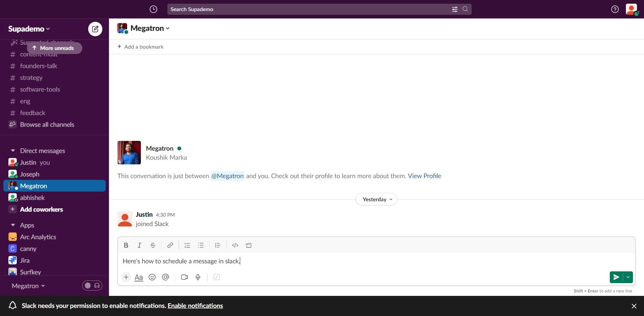Insert a link using the link icon

(170, 245)
